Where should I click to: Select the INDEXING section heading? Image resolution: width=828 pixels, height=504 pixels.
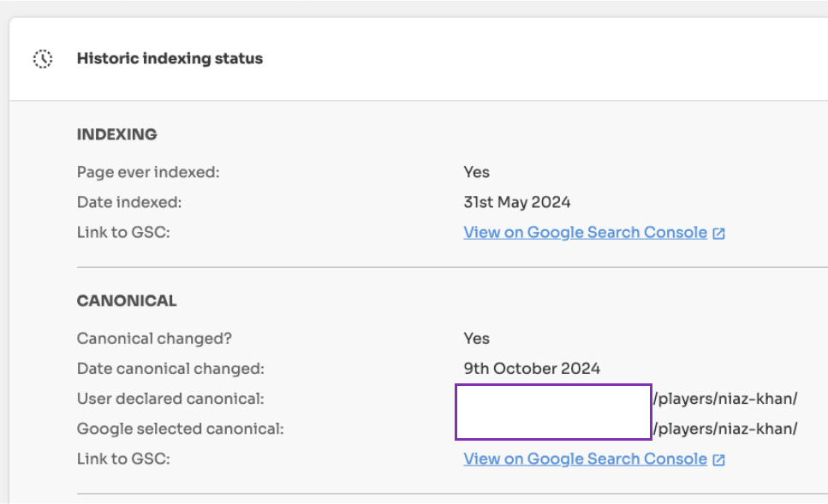coord(117,134)
